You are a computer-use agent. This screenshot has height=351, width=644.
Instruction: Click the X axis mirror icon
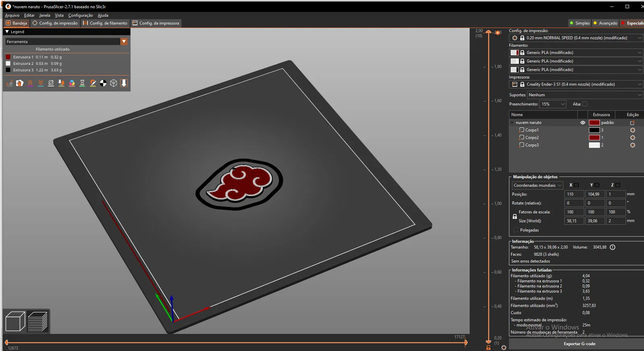576,185
